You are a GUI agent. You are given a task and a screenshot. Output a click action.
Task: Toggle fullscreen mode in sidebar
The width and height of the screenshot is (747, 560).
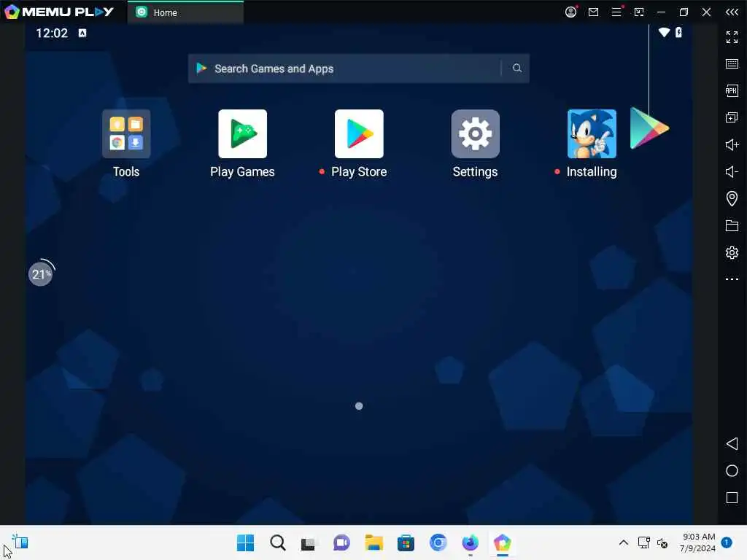732,36
